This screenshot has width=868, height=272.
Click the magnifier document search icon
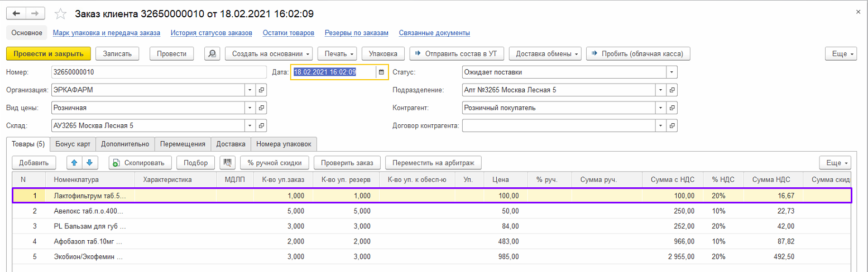tap(212, 54)
